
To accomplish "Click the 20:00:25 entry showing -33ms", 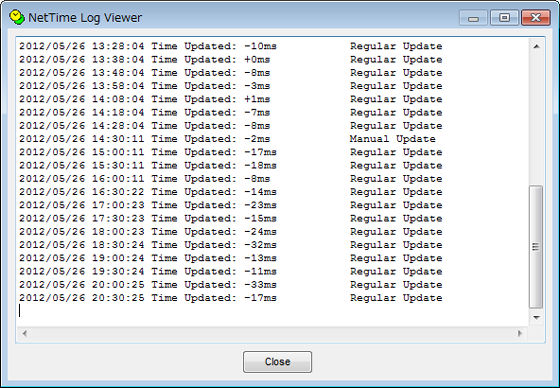I will tap(231, 285).
